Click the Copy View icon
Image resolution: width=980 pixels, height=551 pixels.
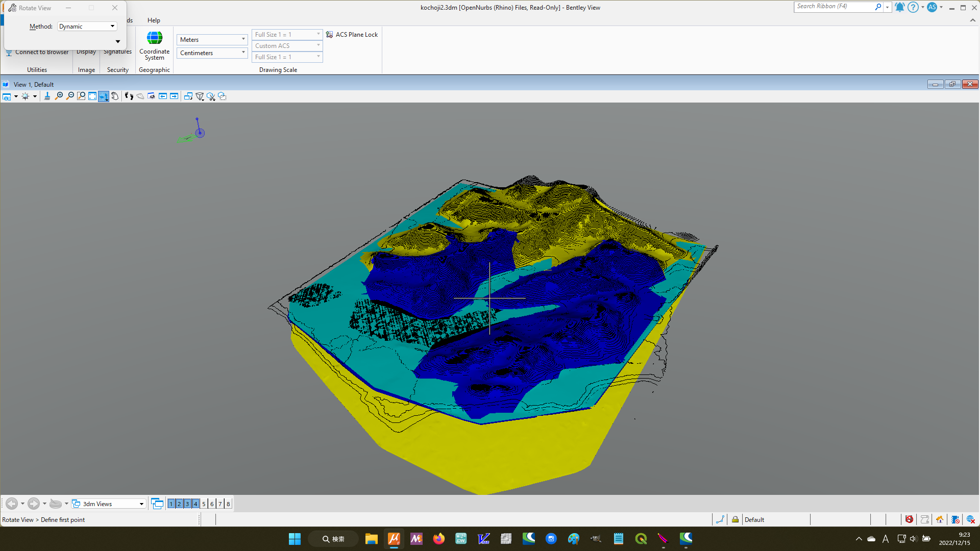[x=188, y=96]
